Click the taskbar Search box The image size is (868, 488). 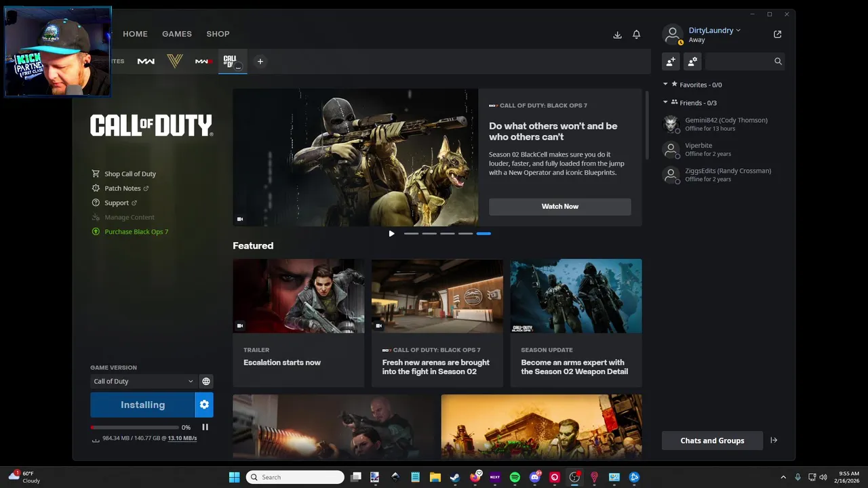tap(295, 477)
